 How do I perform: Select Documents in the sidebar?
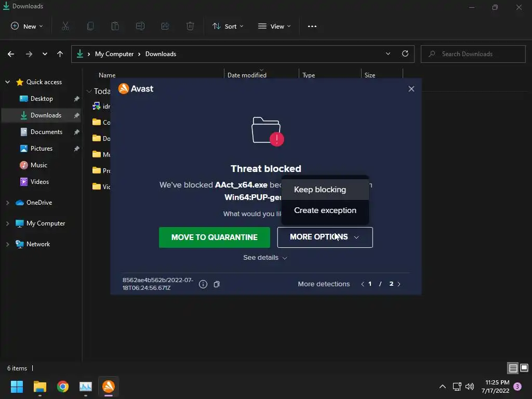[42, 131]
